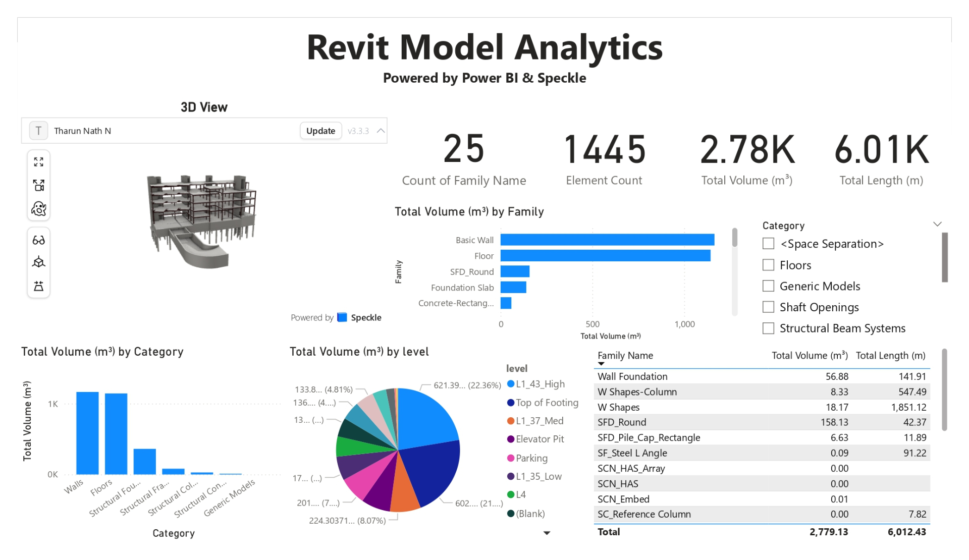Click the Speckle link text

(x=366, y=317)
